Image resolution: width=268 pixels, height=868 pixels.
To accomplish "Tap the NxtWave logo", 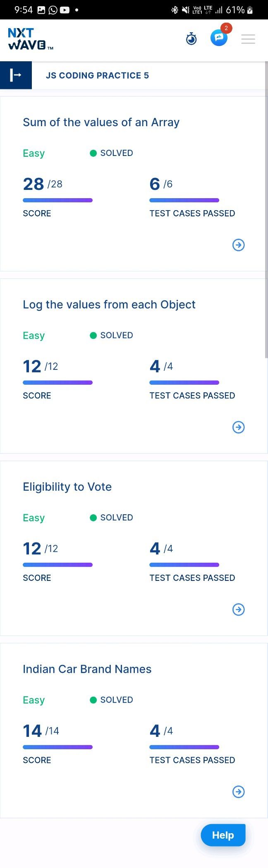I will pyautogui.click(x=31, y=39).
